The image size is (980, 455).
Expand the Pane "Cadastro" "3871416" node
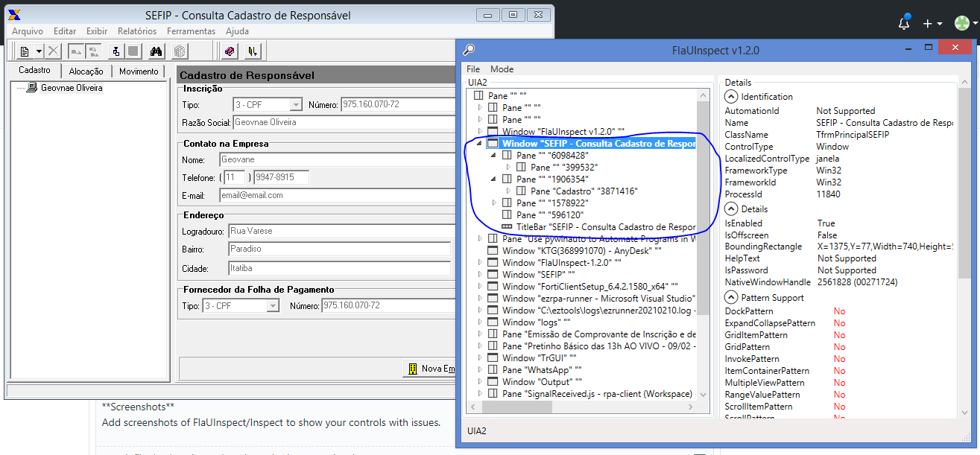(510, 191)
